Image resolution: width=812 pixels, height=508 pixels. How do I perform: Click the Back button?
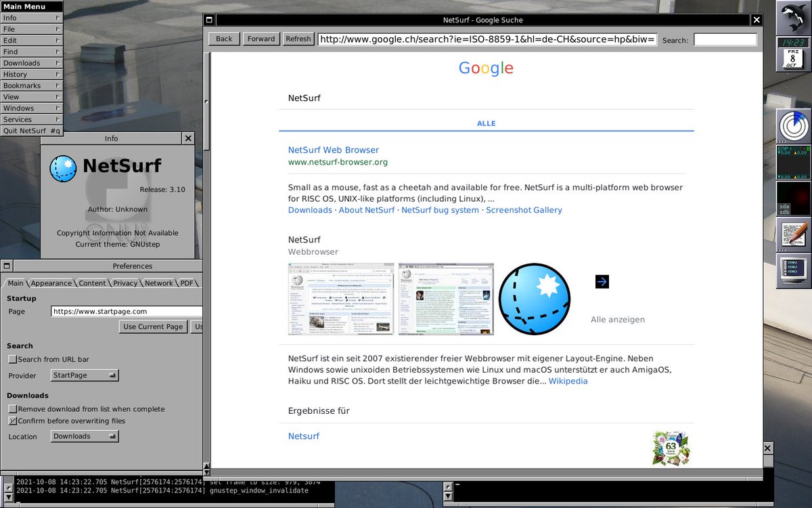(224, 39)
